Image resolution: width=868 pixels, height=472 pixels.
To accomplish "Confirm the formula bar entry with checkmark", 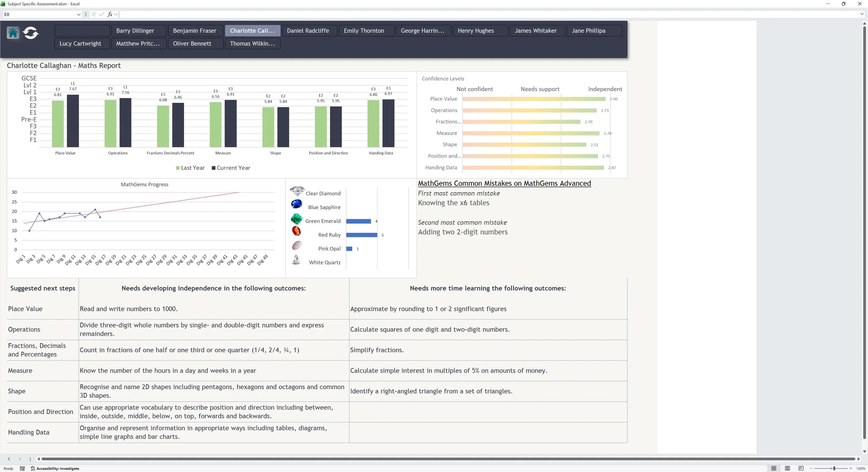I will click(x=101, y=14).
